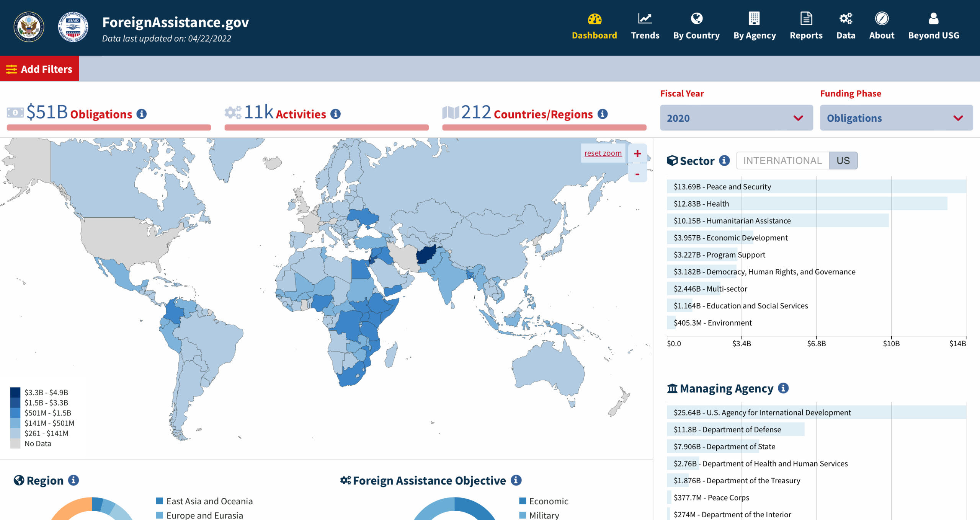
Task: Click the USAID logo in the header
Action: click(x=73, y=27)
